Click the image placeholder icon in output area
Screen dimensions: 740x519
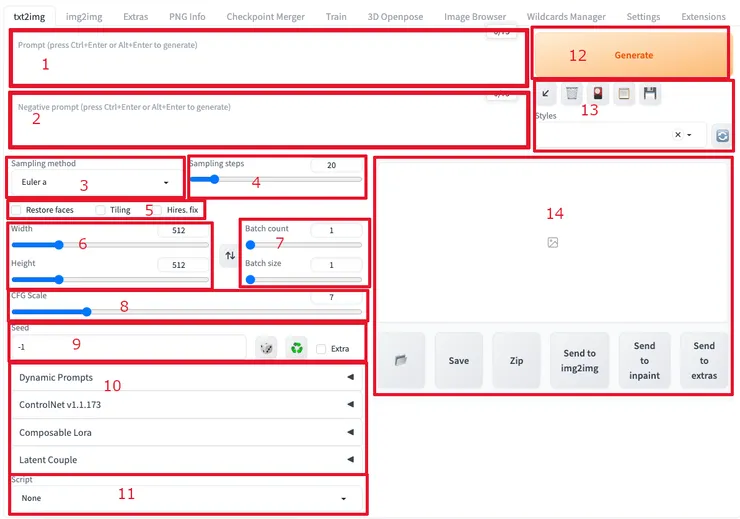pyautogui.click(x=553, y=243)
